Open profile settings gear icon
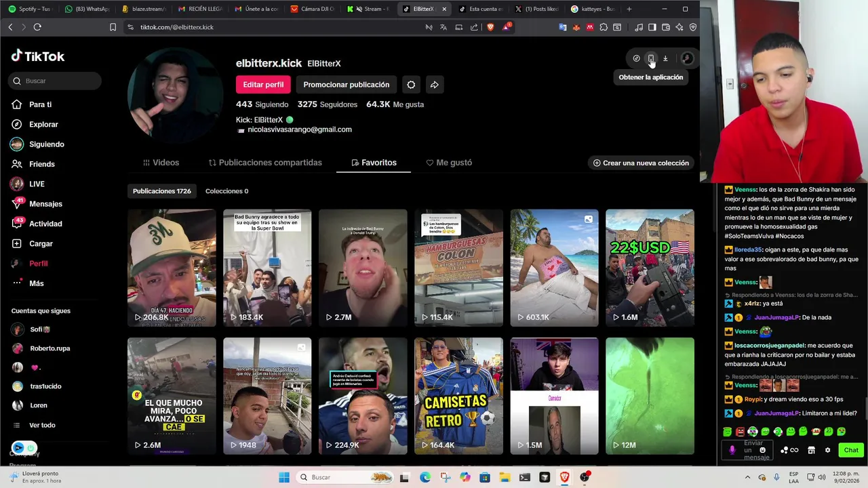This screenshot has height=488, width=868. 411,85
